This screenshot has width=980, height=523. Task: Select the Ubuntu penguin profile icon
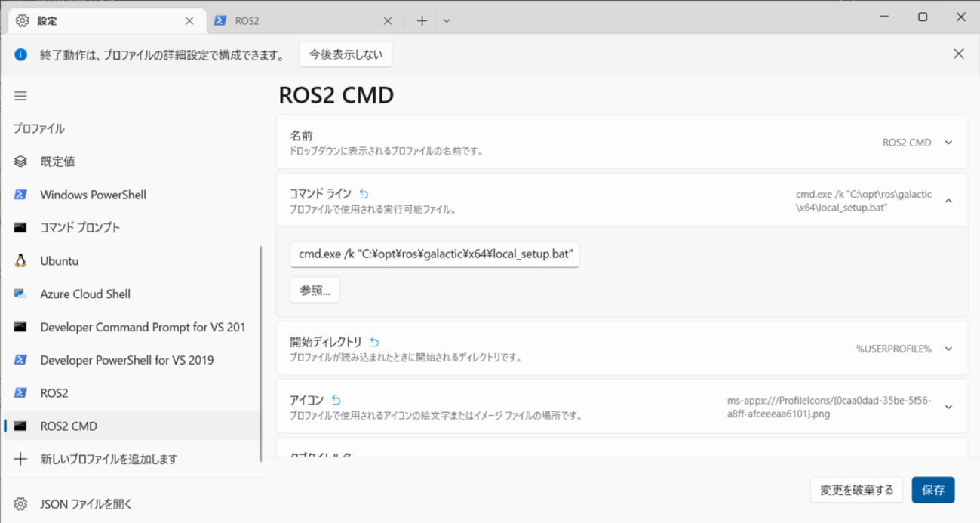(x=20, y=261)
